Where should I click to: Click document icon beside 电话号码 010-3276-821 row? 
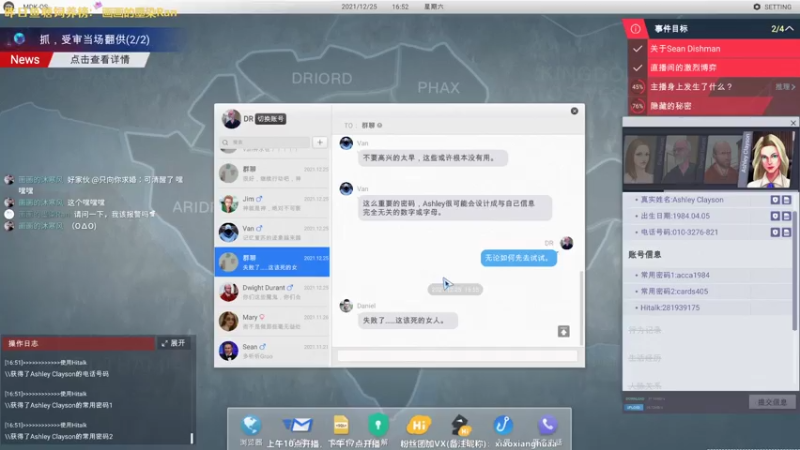click(x=786, y=232)
